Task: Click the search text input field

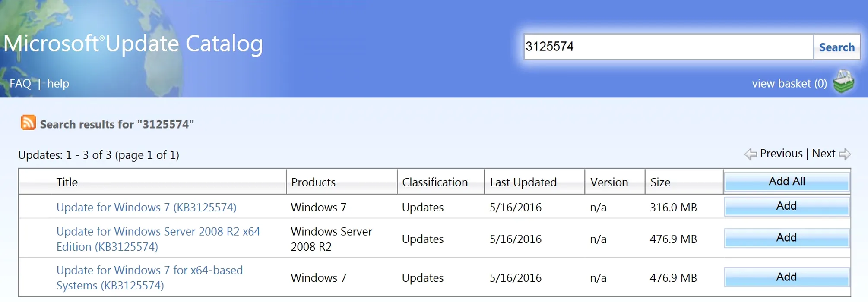Action: coord(668,47)
